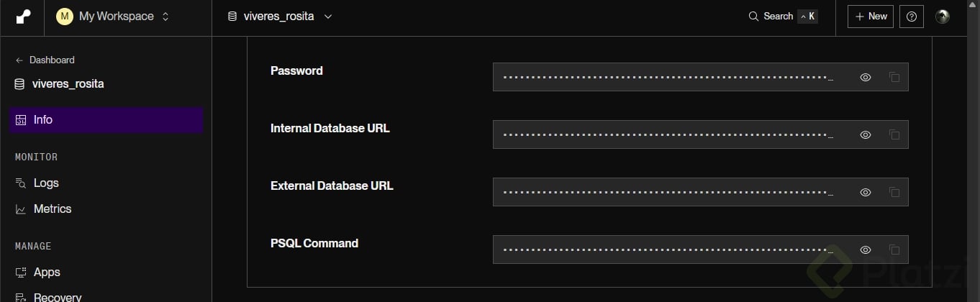The image size is (980, 302).
Task: Open the Search box
Action: pyautogui.click(x=782, y=17)
